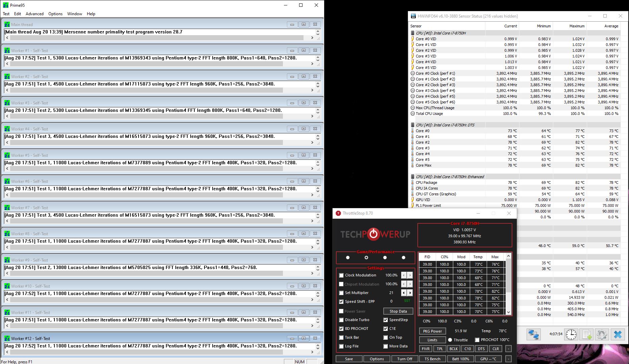Maximize the Worker #9 child window
The image size is (629, 364).
[304, 260]
